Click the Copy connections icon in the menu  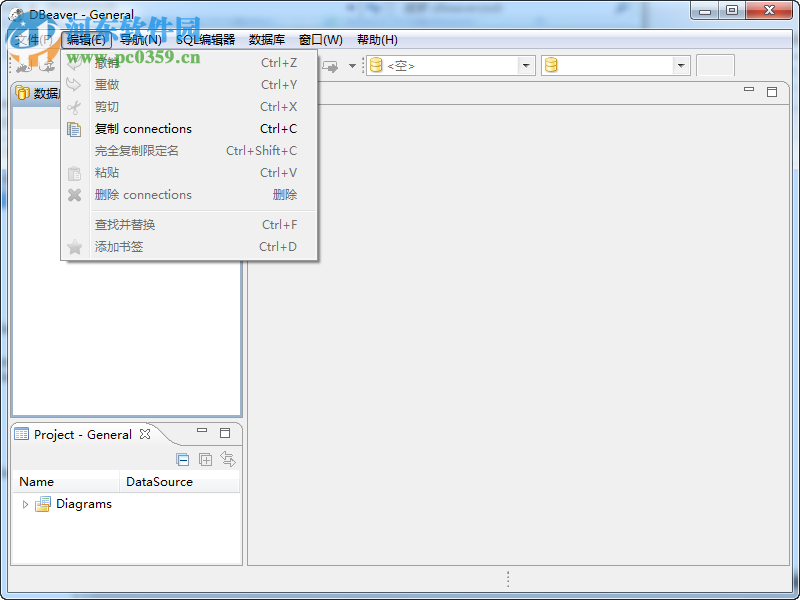(x=75, y=128)
